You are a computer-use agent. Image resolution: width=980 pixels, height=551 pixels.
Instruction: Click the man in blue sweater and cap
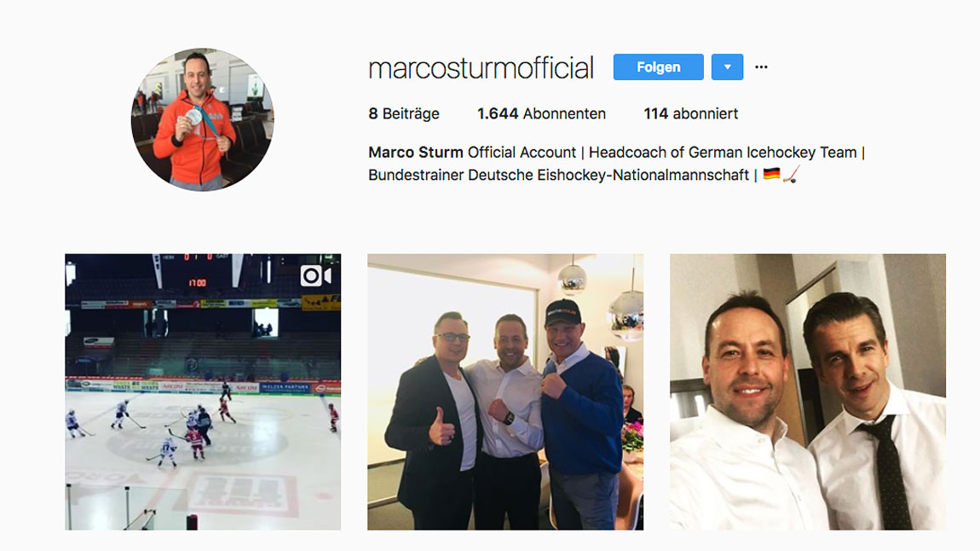click(x=581, y=413)
